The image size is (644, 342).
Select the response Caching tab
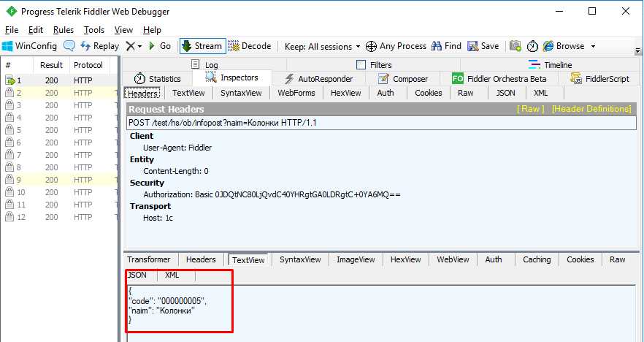tap(537, 259)
